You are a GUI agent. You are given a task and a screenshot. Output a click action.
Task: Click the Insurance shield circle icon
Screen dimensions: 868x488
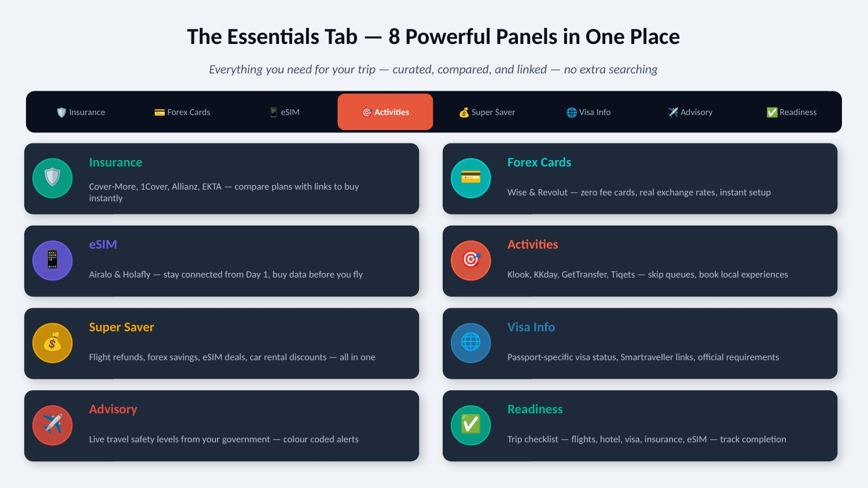[x=53, y=178]
